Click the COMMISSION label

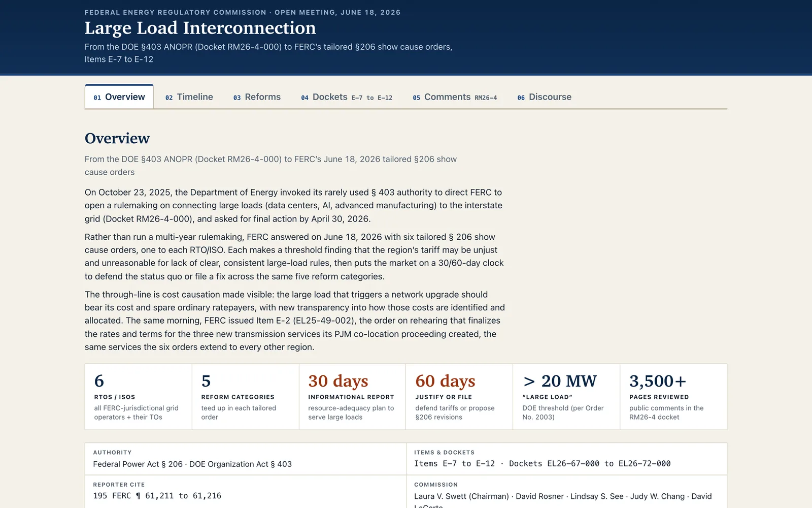click(x=436, y=485)
